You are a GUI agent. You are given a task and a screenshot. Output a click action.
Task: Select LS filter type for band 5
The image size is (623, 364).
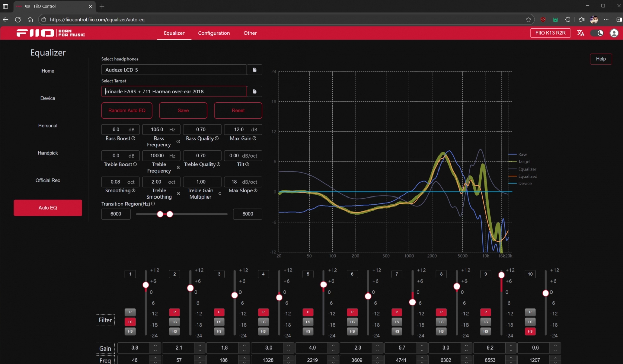pyautogui.click(x=308, y=322)
